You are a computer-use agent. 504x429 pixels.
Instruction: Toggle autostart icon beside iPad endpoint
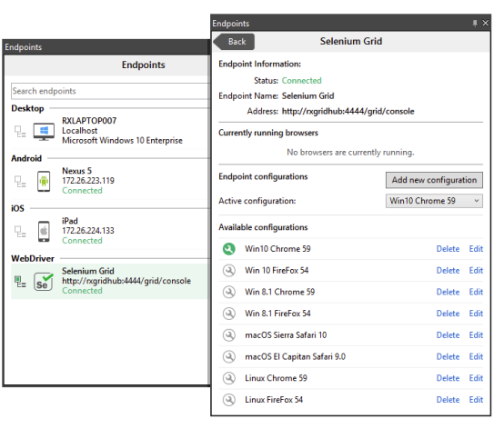(20, 232)
